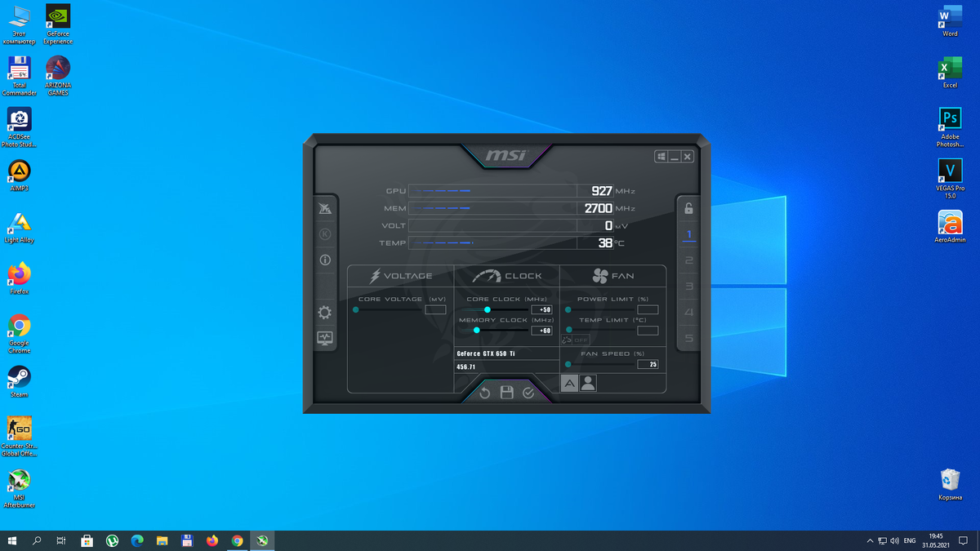Open Counter-Strike Global Offensive desktop icon
980x551 pixels.
coord(20,436)
